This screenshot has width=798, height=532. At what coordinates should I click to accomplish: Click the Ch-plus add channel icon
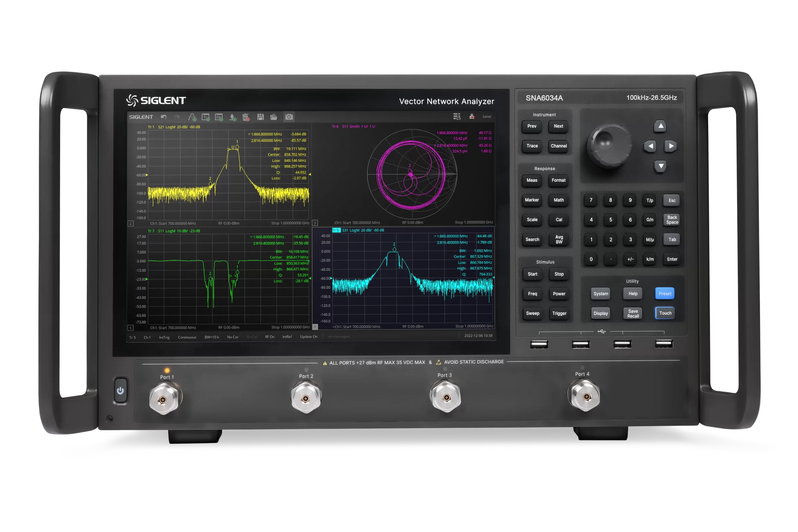click(219, 117)
